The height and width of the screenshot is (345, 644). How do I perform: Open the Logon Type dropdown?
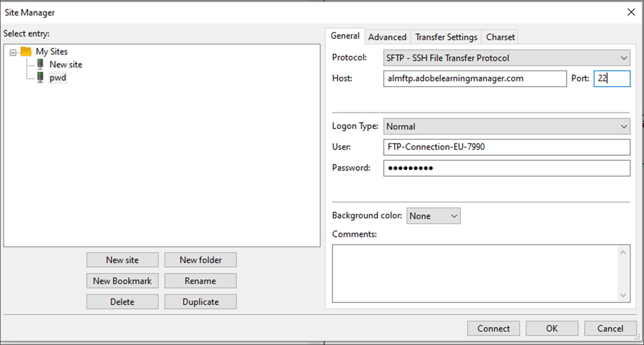point(506,127)
